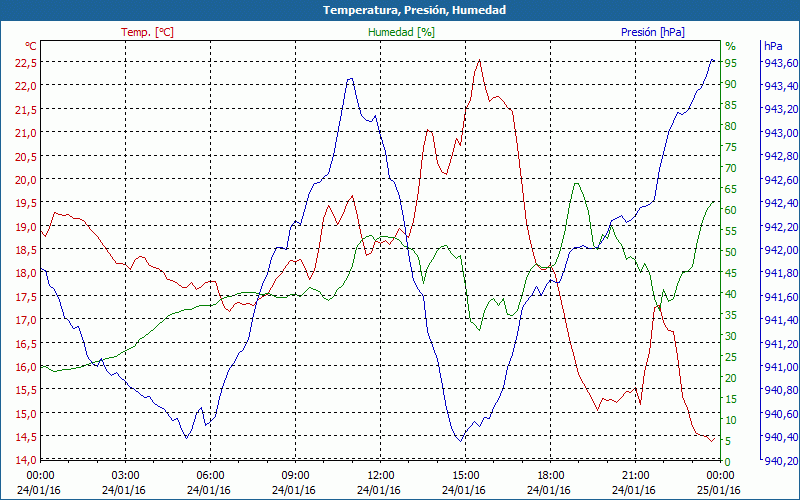
Task: Click the temperature axis value "15,5"
Action: coord(27,390)
